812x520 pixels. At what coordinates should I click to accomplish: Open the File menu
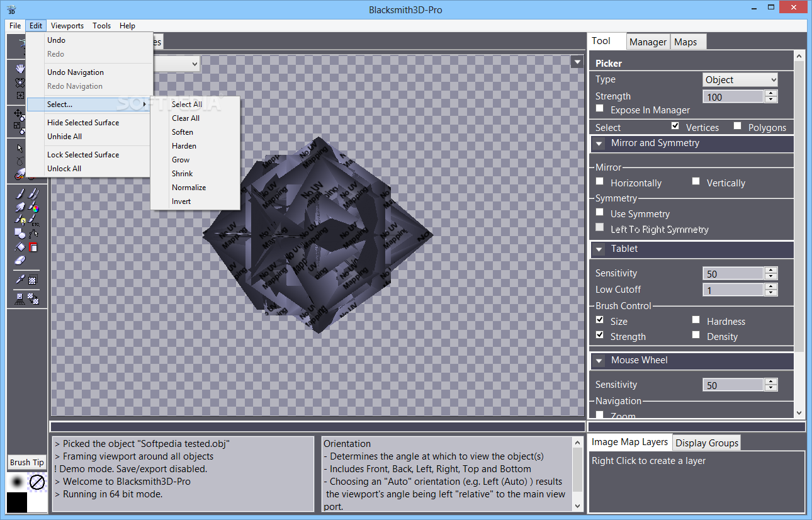(x=15, y=26)
